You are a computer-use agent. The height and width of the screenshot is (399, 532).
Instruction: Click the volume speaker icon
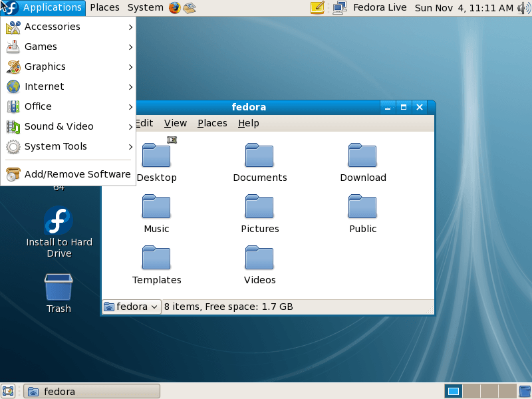pos(524,8)
